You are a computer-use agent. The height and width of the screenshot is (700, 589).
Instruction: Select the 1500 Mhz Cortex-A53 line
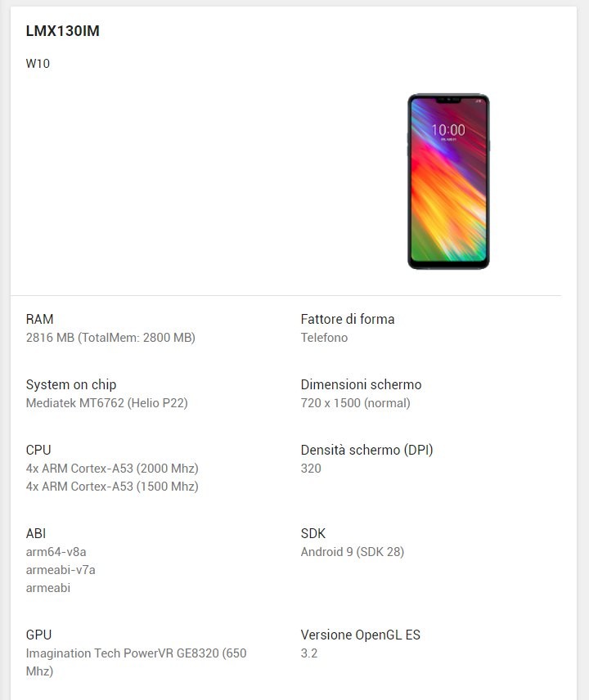pos(112,487)
